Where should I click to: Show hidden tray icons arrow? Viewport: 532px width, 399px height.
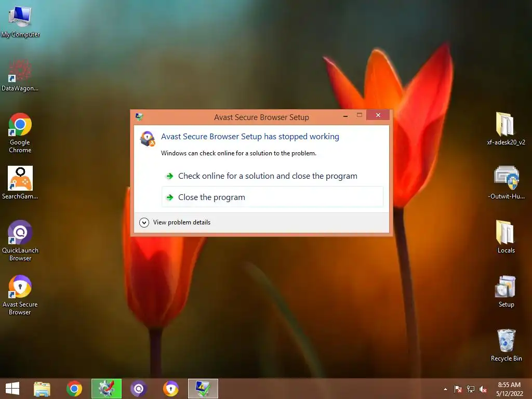(445, 389)
